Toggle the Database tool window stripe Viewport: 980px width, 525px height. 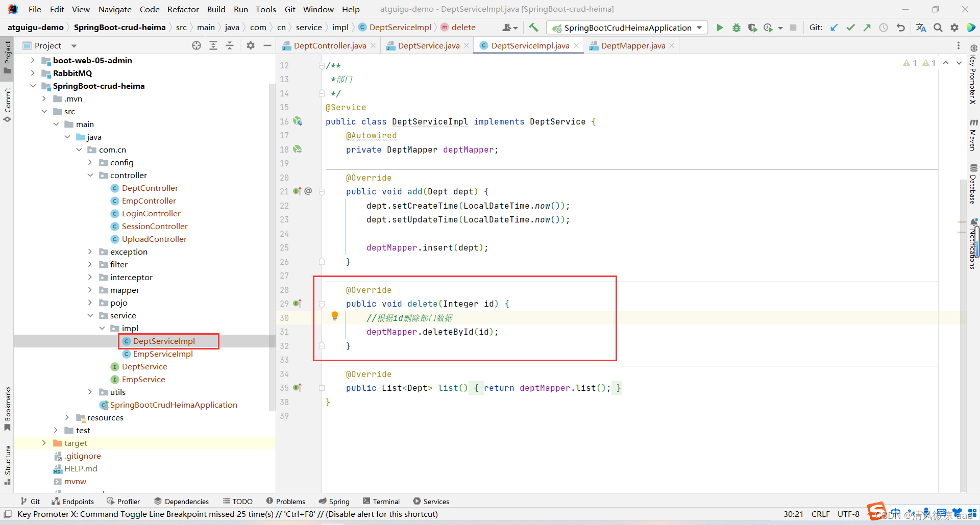[x=973, y=184]
